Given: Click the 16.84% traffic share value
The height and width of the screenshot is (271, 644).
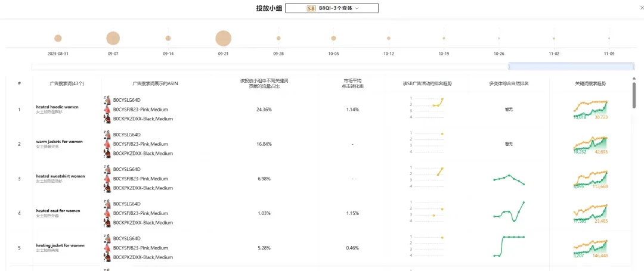Looking at the screenshot, I should click(x=264, y=144).
